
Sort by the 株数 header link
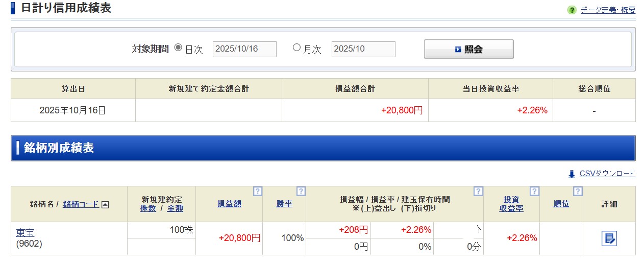coord(148,208)
